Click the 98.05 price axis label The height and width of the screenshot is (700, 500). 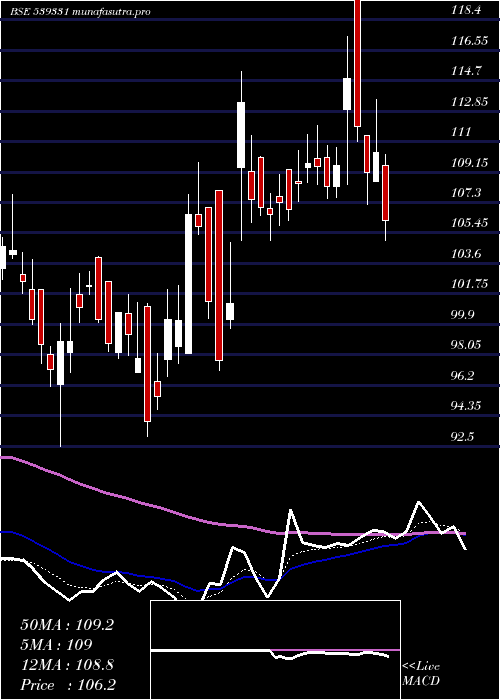(x=467, y=345)
